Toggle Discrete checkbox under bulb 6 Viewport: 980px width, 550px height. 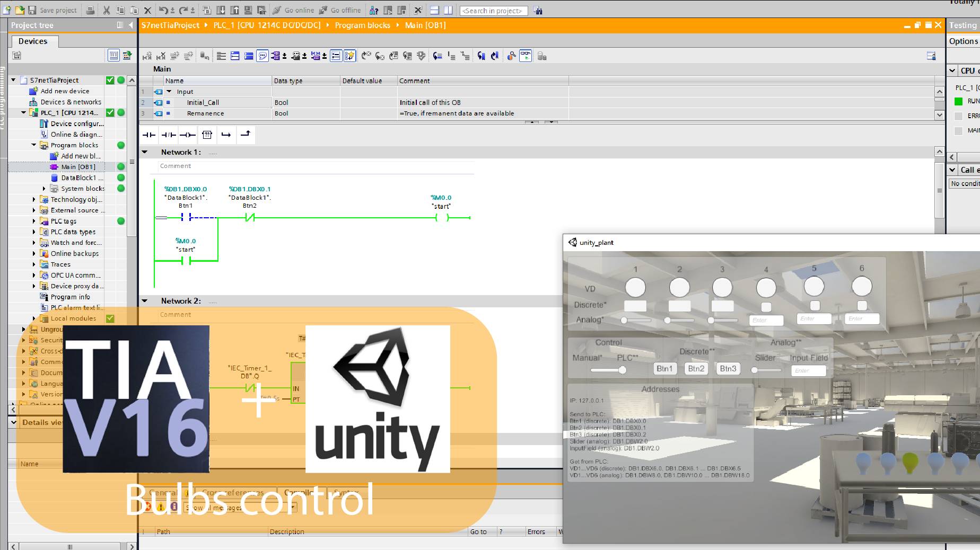pos(862,306)
